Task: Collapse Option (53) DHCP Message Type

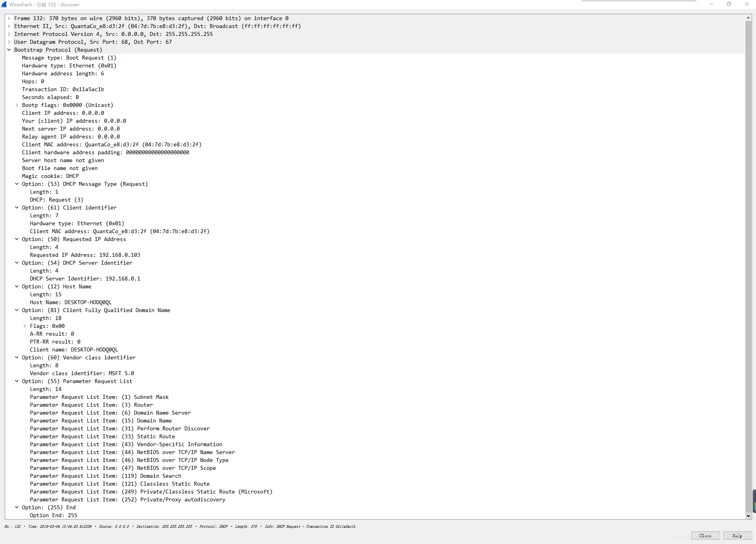Action: (17, 184)
